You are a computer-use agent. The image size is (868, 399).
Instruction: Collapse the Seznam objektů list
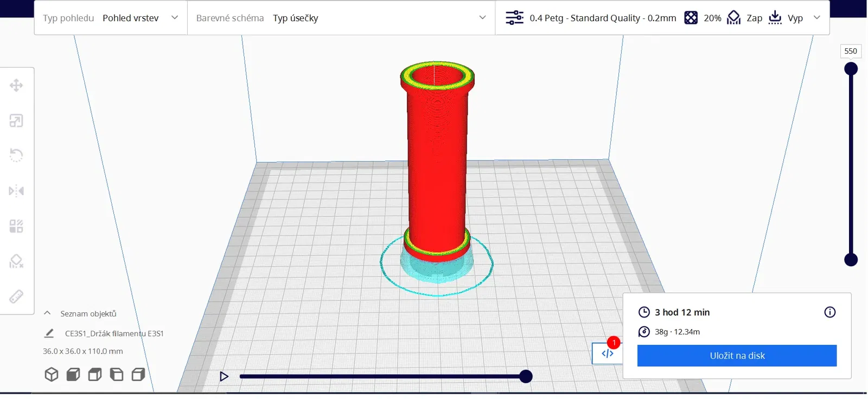tap(47, 313)
